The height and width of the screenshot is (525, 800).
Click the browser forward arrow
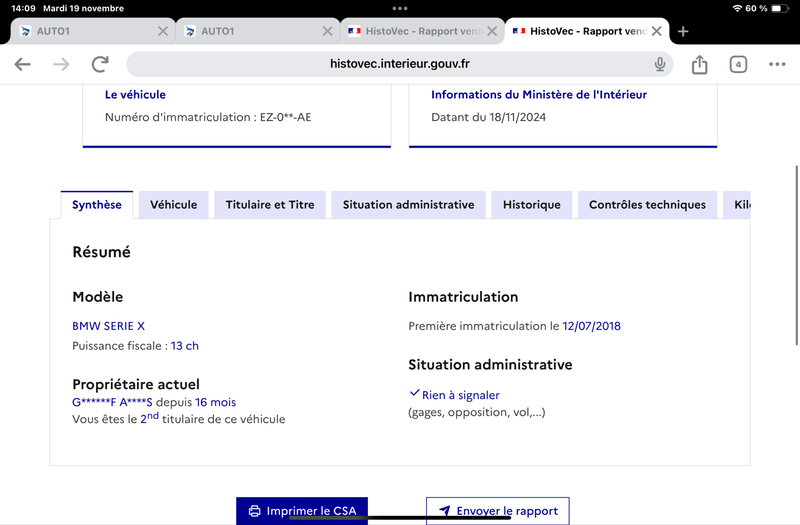[61, 64]
